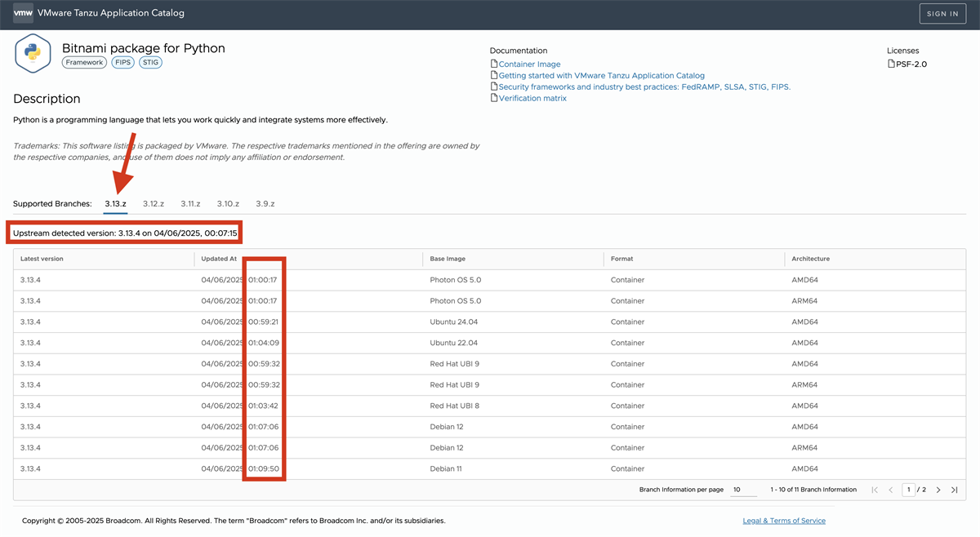
Task: Click the Updated At column header
Action: click(219, 259)
